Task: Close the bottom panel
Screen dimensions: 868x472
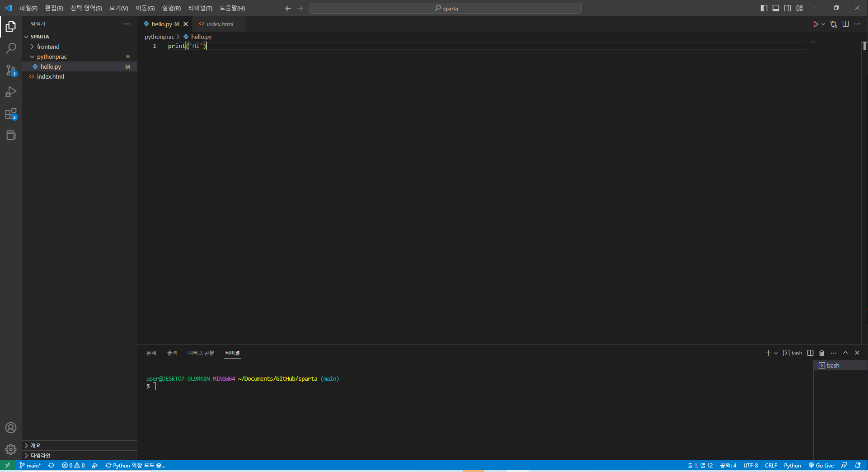Action: click(857, 353)
